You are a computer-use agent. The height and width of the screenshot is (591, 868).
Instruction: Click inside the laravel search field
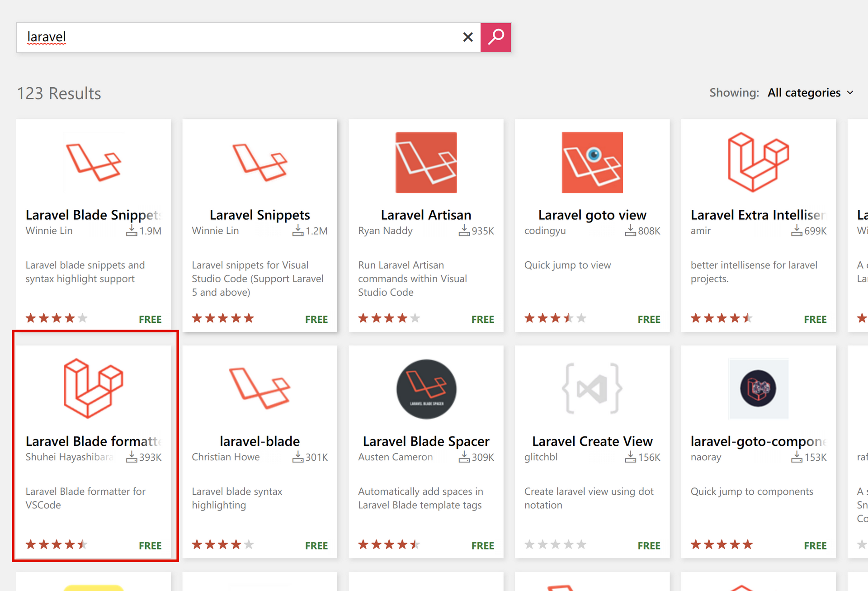(235, 37)
